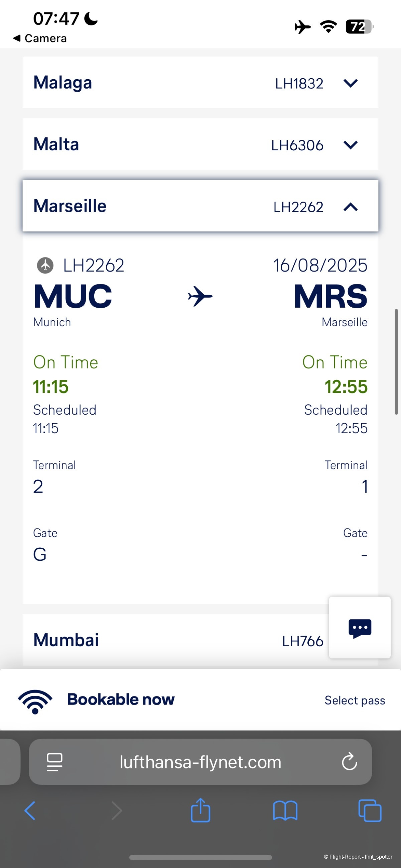Return to Camera app via back link
Screen dimensions: 401x868
(x=40, y=38)
